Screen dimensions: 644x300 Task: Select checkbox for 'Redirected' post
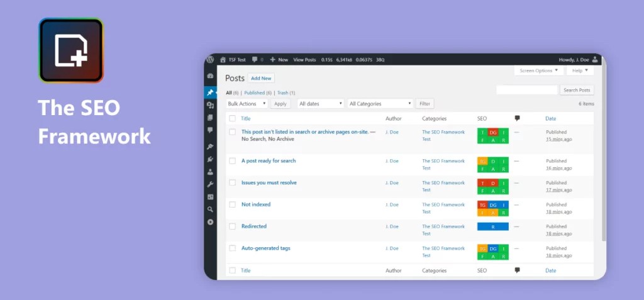[x=233, y=226]
